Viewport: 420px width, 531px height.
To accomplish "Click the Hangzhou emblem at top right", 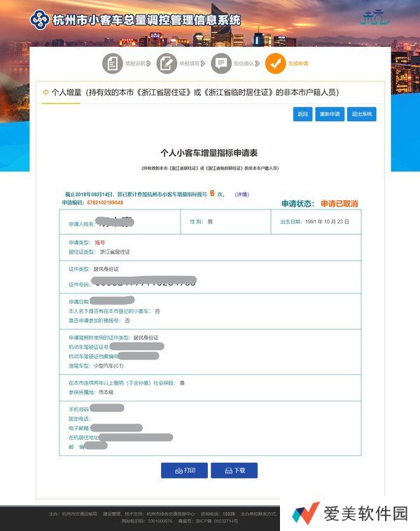I will coord(374,18).
